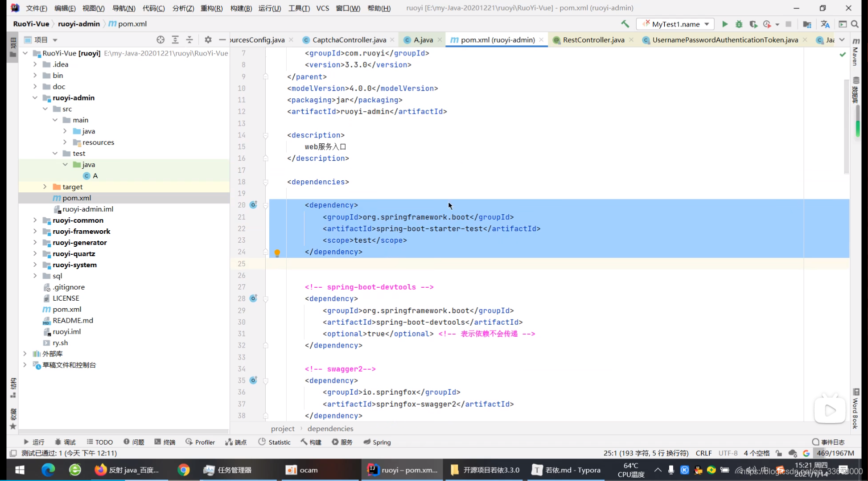Open the 重构(R) refactor menu

point(211,8)
